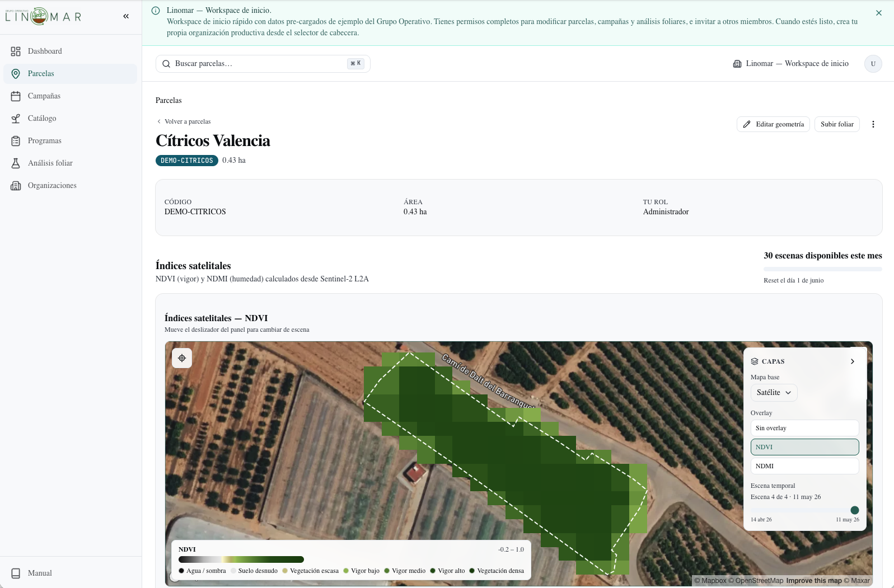
Task: Click the building icon beside workspace name
Action: point(737,64)
